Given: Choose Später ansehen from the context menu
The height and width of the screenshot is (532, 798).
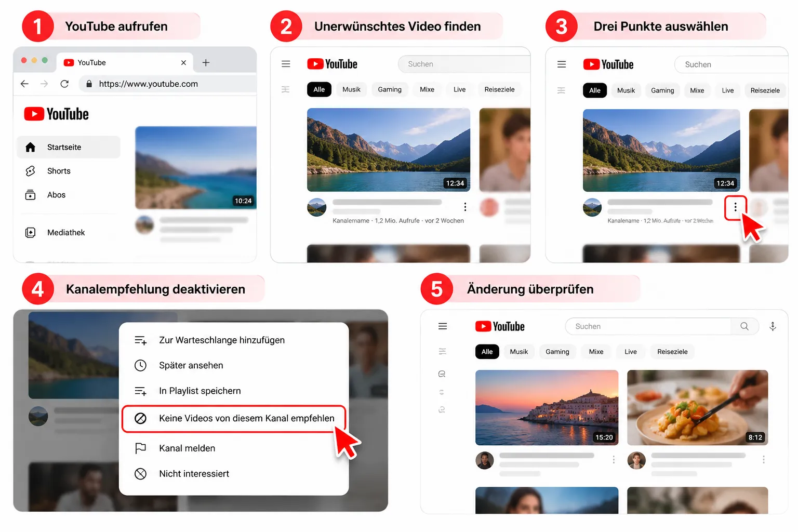Looking at the screenshot, I should 234,365.
